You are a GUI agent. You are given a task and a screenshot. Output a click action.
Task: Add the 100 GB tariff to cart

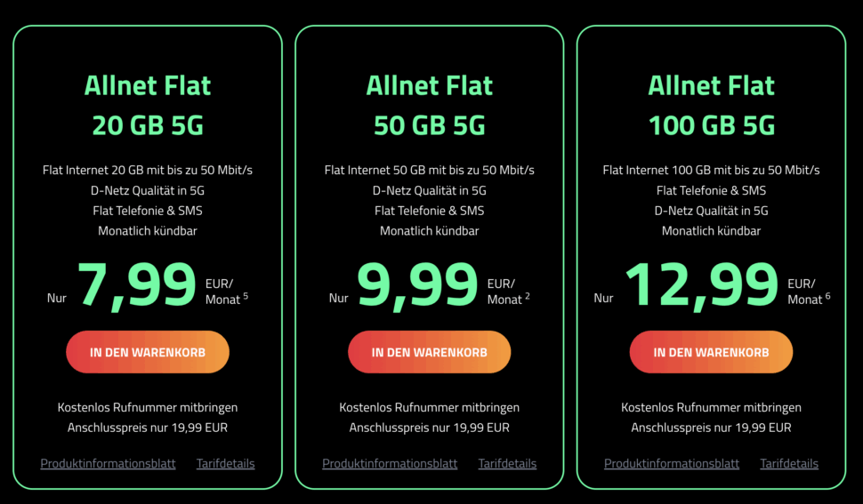711,352
